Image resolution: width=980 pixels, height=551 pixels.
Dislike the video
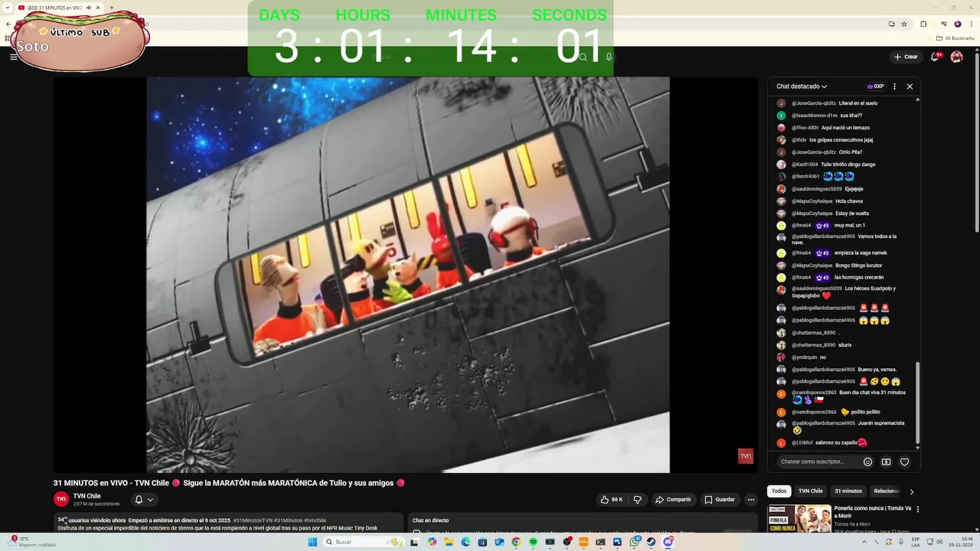[637, 500]
